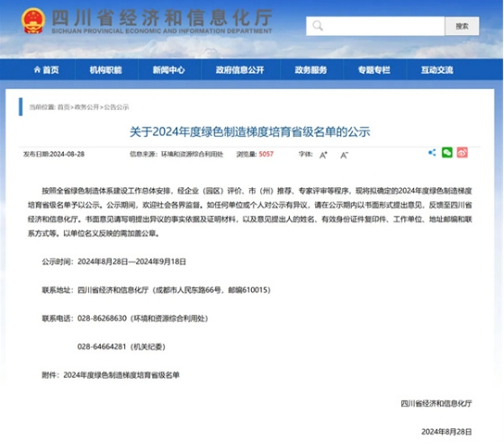Open the 互动交流 menu
The image size is (504, 447).
tap(437, 69)
